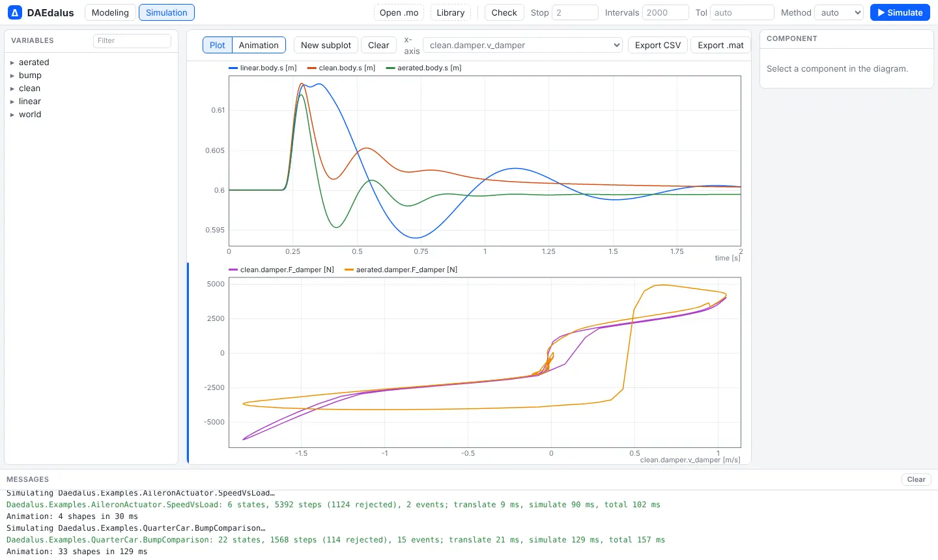Click the Export CSV button
The width and height of the screenshot is (938, 560).
[x=658, y=45]
